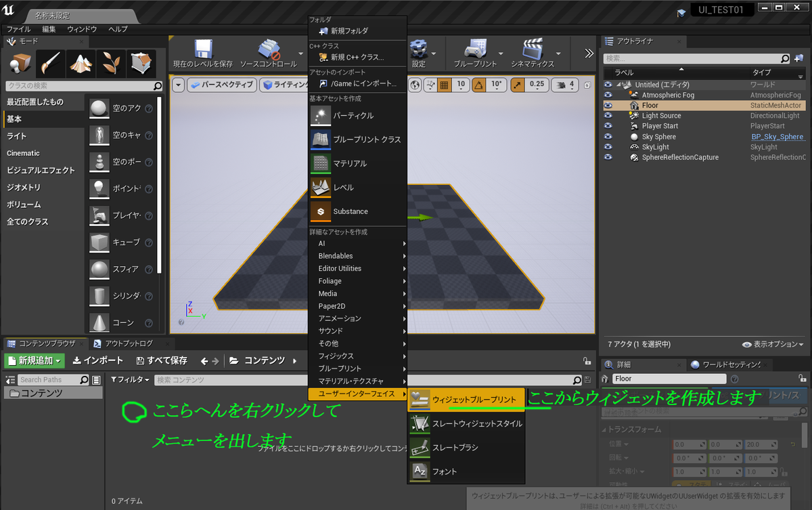The image size is (812, 510).
Task: Click the フォント icon in submenu
Action: (420, 471)
